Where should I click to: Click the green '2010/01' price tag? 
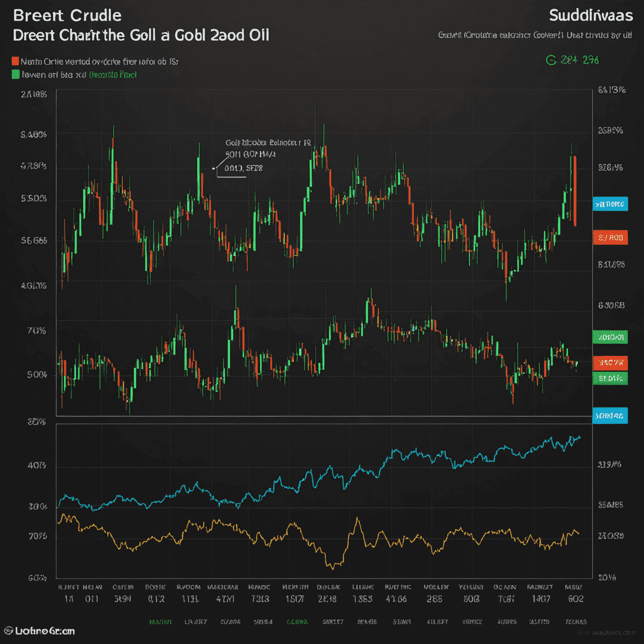610,337
